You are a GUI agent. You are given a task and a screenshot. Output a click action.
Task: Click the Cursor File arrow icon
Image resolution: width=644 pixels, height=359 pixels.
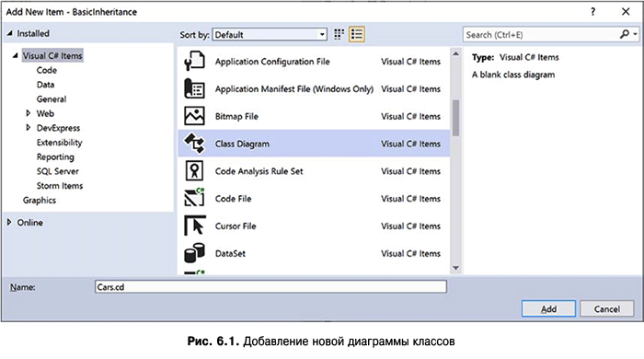click(x=195, y=226)
